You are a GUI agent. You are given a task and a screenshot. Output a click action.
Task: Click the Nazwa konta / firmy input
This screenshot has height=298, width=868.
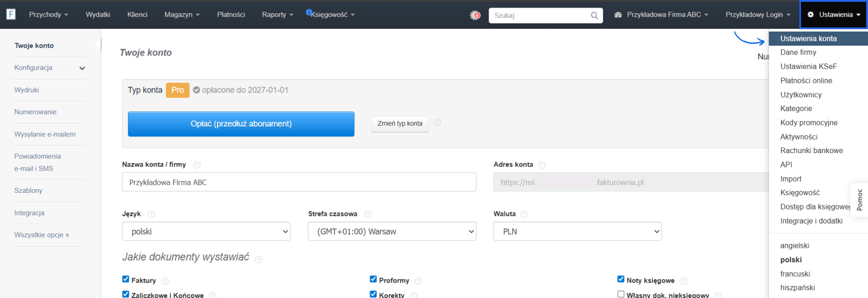coord(299,182)
